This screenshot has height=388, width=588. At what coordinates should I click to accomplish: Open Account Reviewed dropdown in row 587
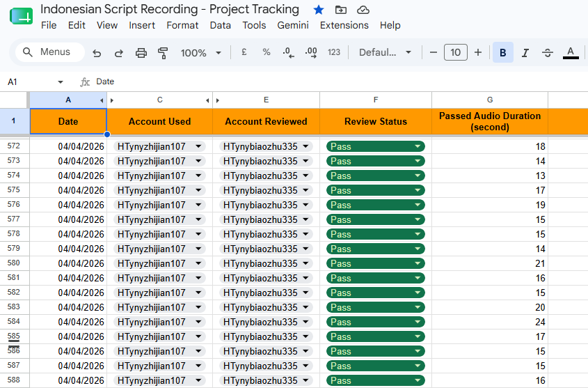(305, 366)
